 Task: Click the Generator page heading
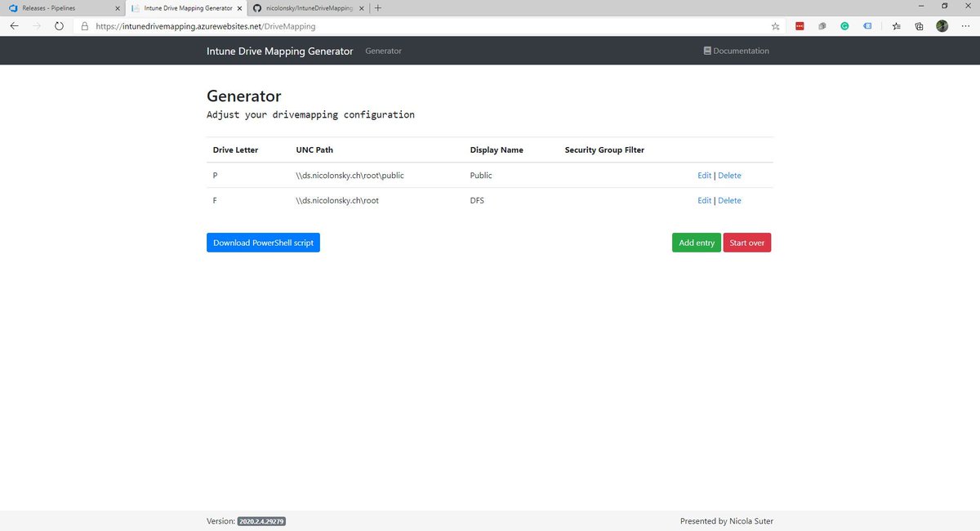click(x=244, y=96)
